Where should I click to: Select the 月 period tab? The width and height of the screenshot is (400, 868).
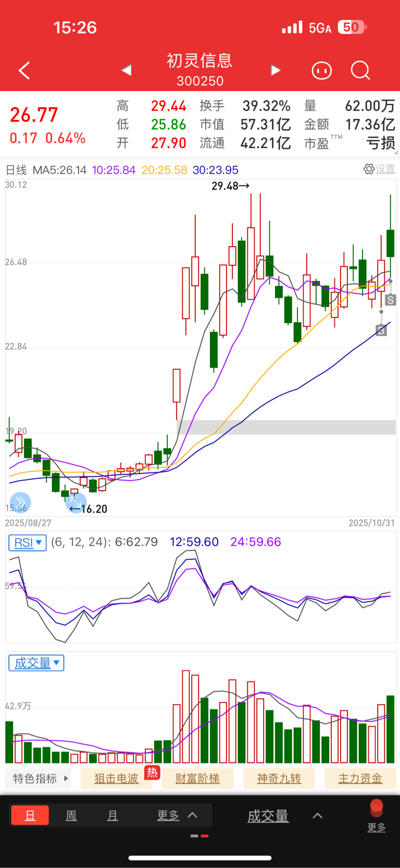[x=112, y=815]
